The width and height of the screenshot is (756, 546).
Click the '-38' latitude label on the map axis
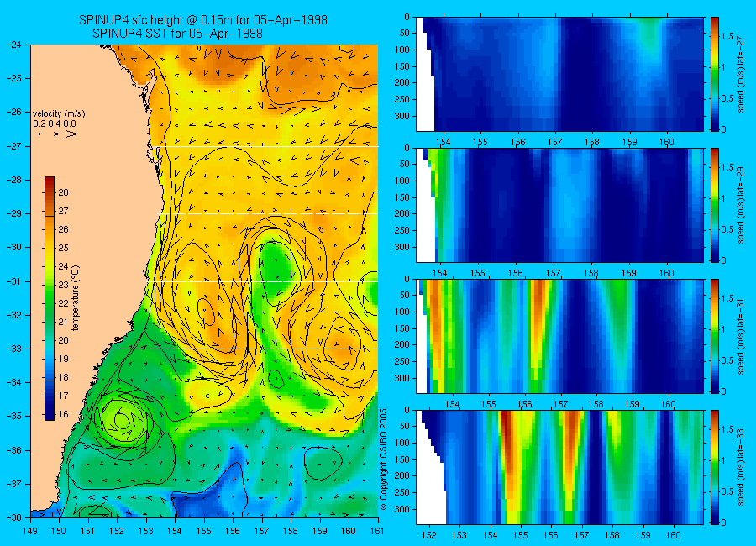[x=13, y=517]
